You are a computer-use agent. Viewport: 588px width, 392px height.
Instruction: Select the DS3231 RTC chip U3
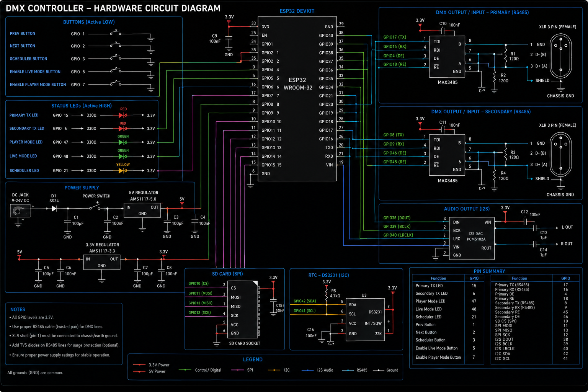coord(365,319)
